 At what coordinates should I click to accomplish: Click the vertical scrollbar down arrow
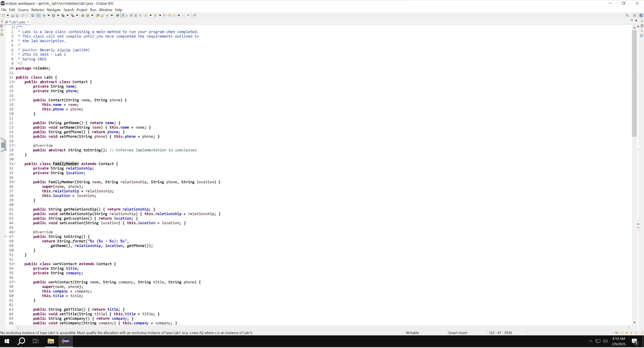point(634,323)
